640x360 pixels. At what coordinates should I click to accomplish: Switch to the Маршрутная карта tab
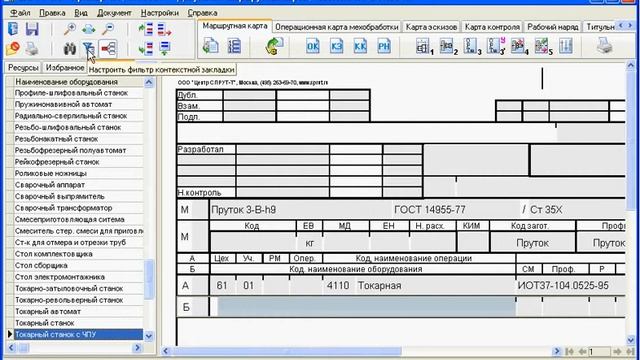(x=235, y=26)
